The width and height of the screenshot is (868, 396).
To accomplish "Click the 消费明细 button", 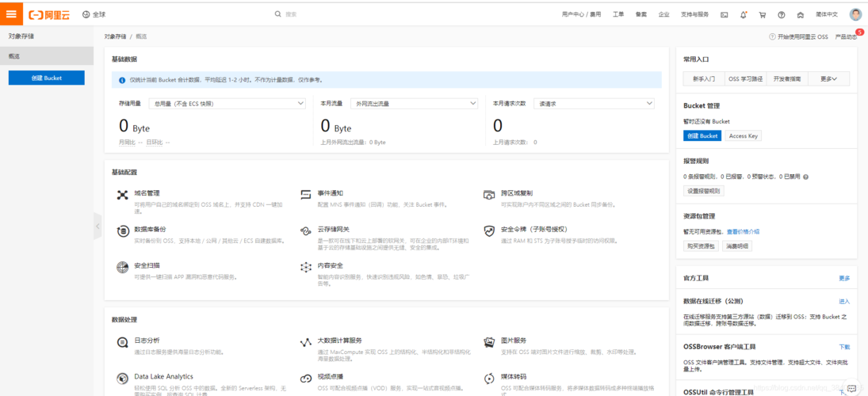I will click(x=736, y=246).
